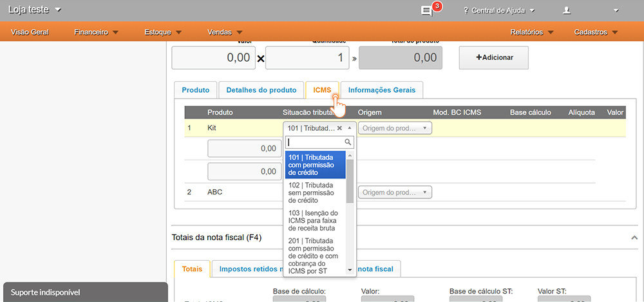Expand Origem do produto for ABC row
Screen dimensions: 644x302
tap(395, 192)
